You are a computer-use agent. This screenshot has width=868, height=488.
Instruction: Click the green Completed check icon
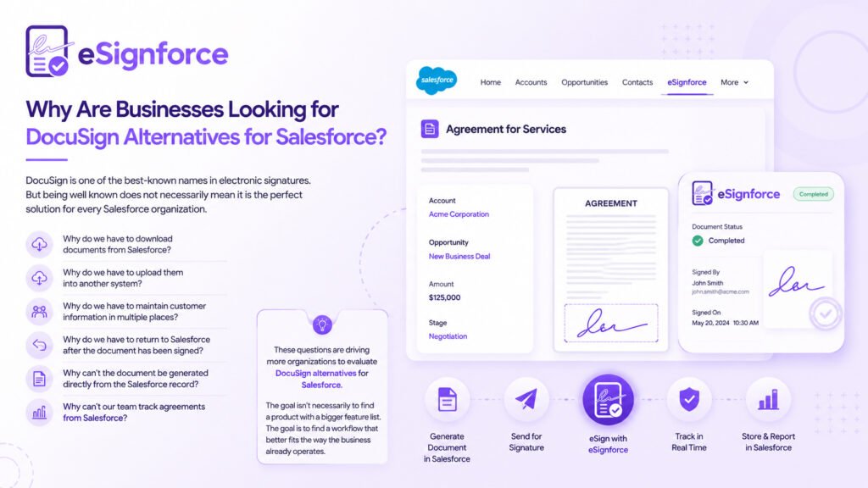coord(698,241)
